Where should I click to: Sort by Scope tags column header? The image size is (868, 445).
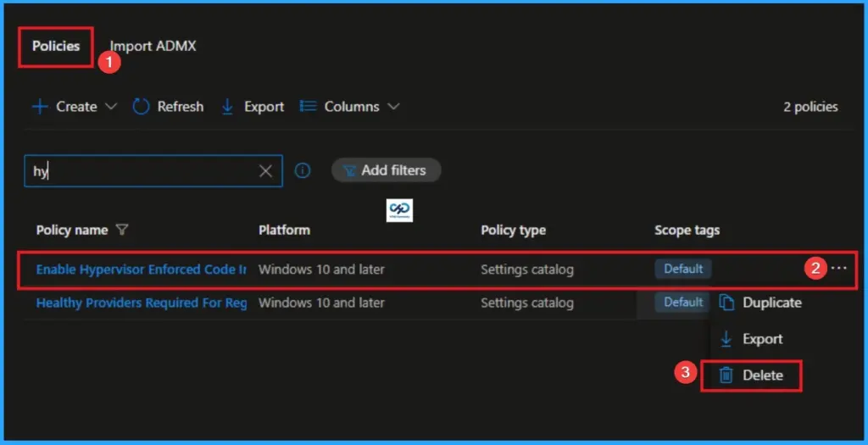pyautogui.click(x=687, y=230)
